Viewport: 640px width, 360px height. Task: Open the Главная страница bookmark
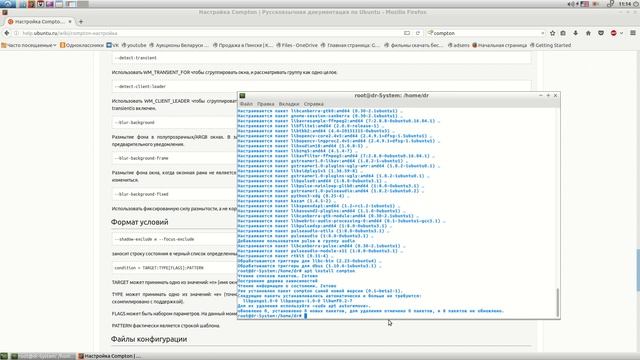pos(350,45)
